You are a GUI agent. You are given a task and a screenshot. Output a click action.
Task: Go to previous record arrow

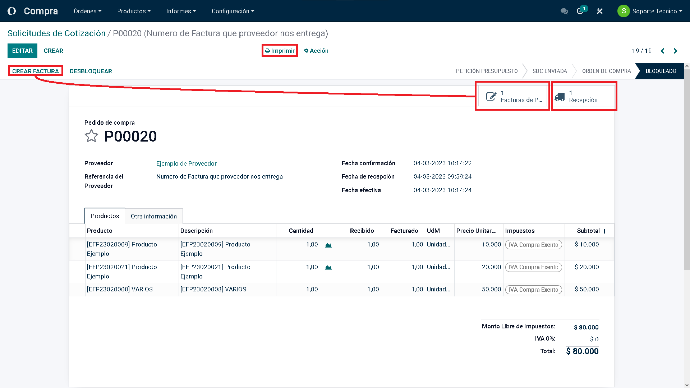(x=663, y=51)
